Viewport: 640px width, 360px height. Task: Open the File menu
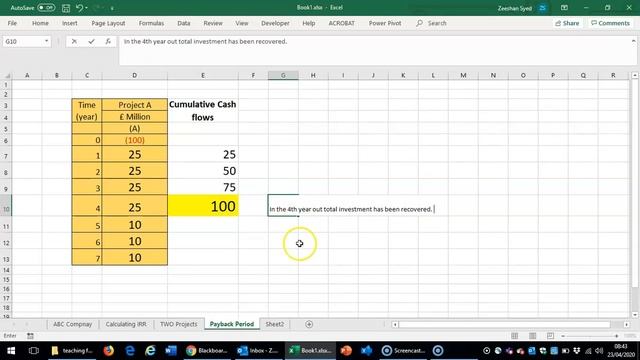(x=12, y=23)
